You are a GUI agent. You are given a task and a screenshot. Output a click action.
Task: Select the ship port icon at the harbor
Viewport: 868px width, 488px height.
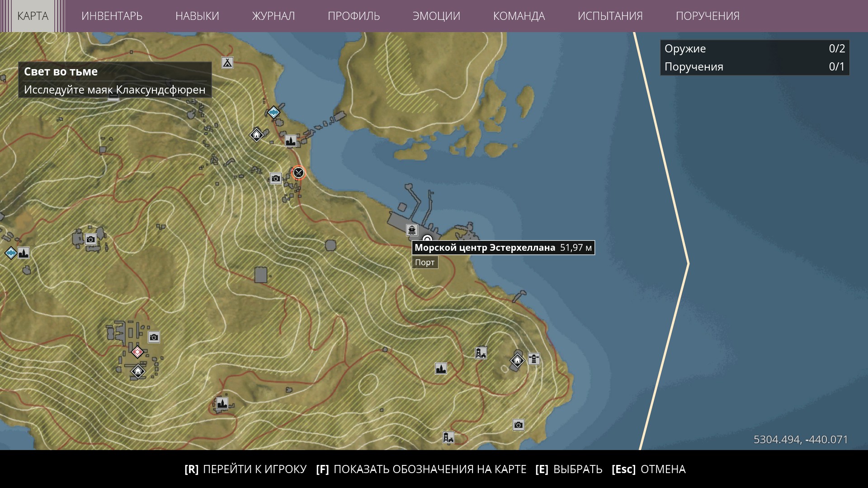[412, 230]
